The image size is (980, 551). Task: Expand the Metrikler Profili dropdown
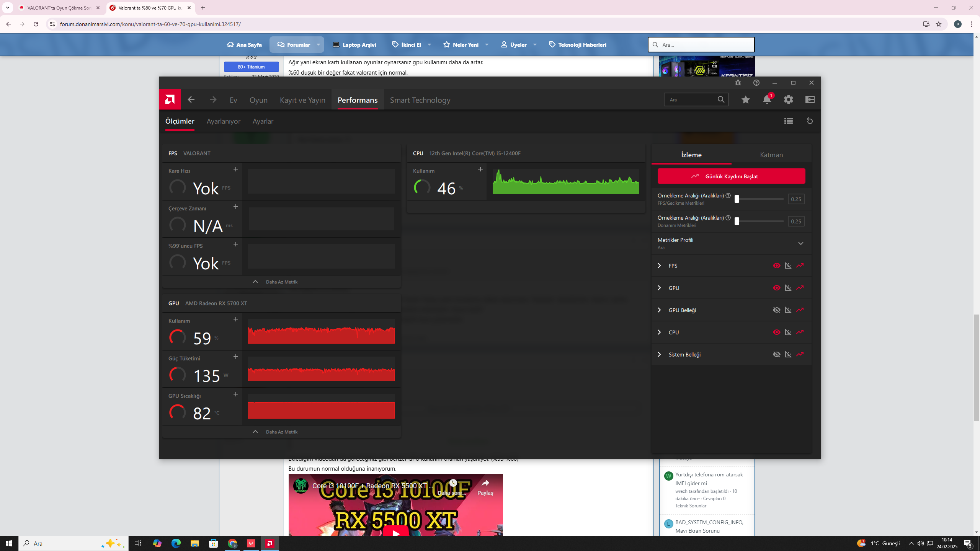(800, 243)
